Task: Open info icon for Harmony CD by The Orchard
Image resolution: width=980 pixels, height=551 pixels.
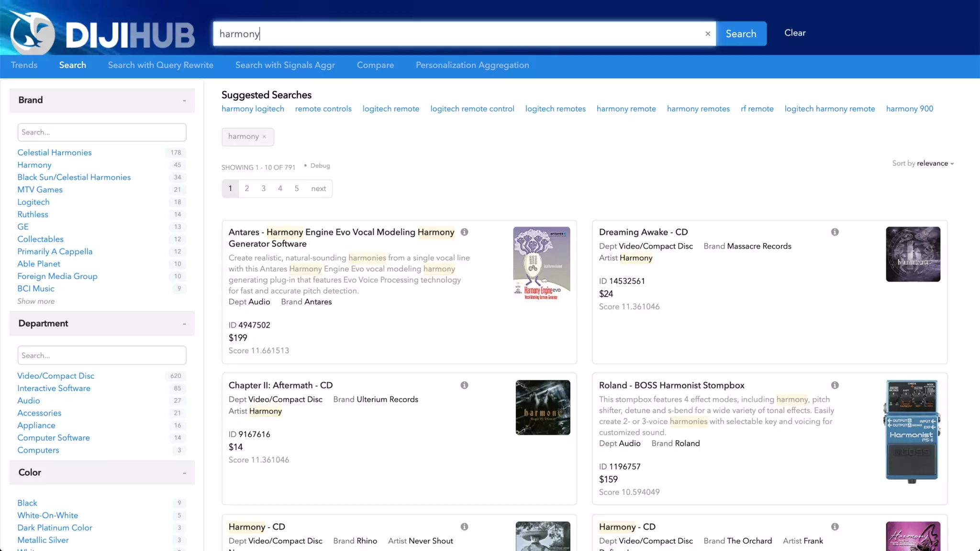Action: (835, 527)
